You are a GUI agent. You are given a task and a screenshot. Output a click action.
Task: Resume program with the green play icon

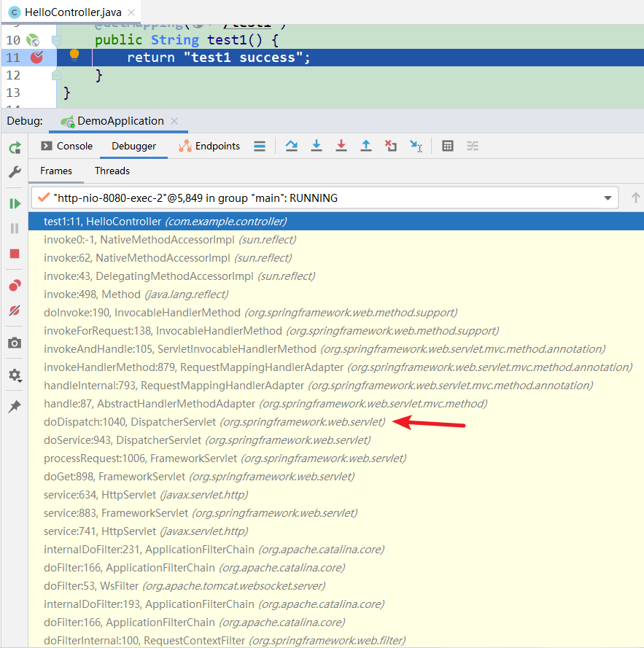pos(15,203)
